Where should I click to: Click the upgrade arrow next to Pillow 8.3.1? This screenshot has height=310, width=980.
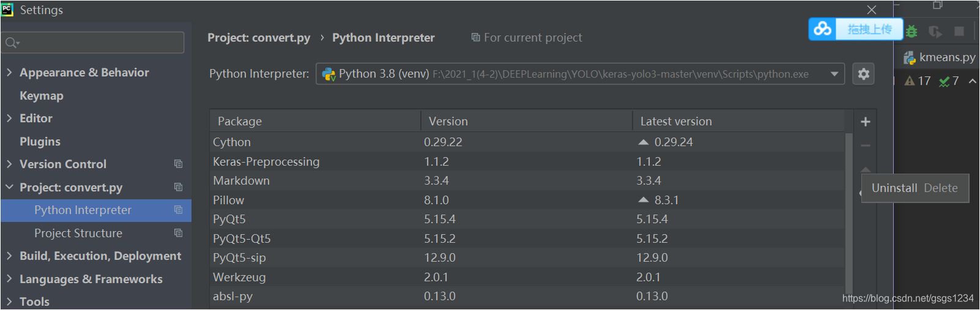[x=643, y=200]
